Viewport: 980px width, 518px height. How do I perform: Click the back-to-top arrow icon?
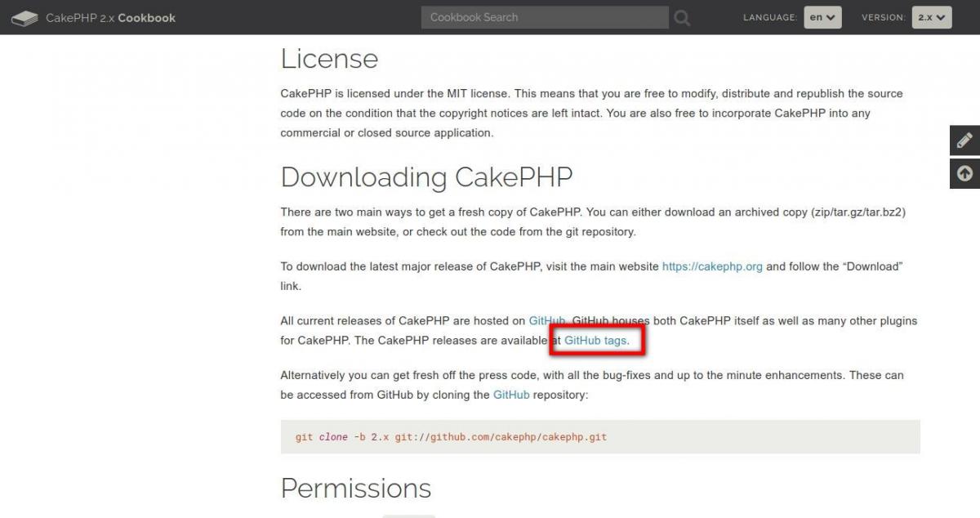[x=964, y=173]
